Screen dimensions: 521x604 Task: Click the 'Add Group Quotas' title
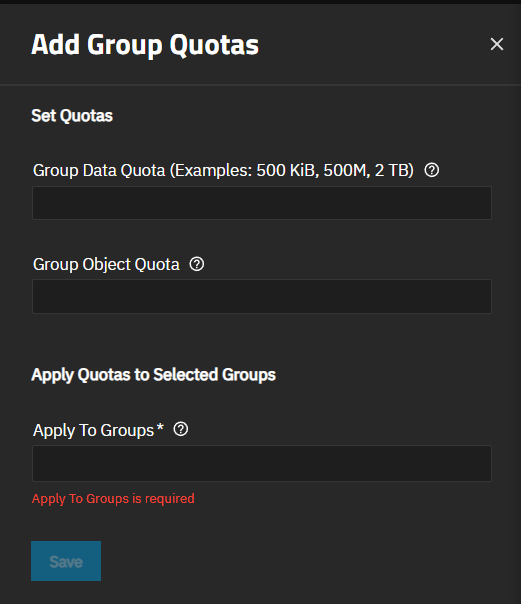coord(145,45)
